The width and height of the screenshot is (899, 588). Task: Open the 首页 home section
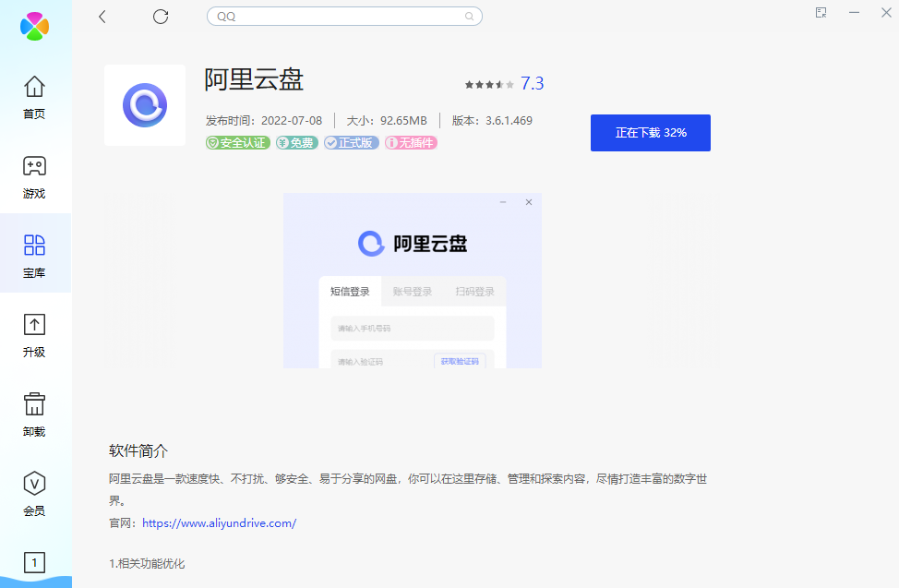(x=34, y=98)
